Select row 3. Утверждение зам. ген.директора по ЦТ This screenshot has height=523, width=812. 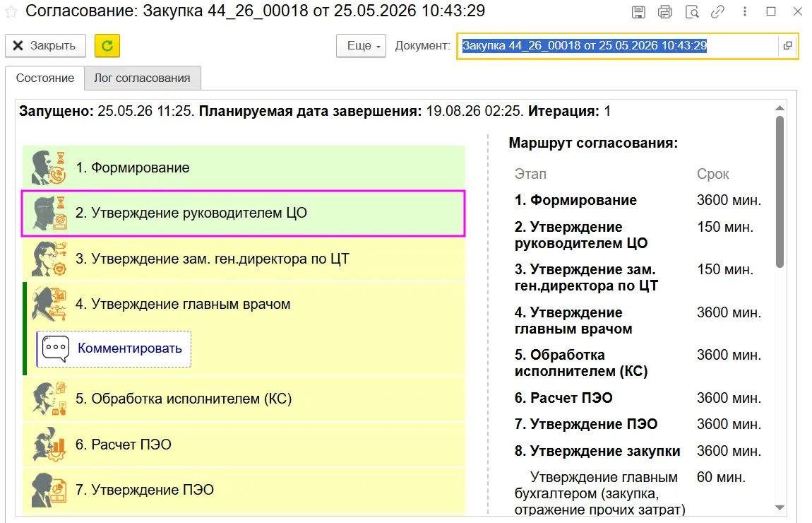pyautogui.click(x=244, y=259)
